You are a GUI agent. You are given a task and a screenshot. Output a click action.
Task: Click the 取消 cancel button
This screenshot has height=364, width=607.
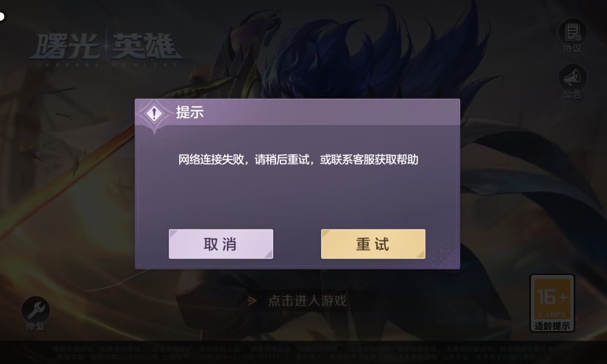pyautogui.click(x=221, y=244)
